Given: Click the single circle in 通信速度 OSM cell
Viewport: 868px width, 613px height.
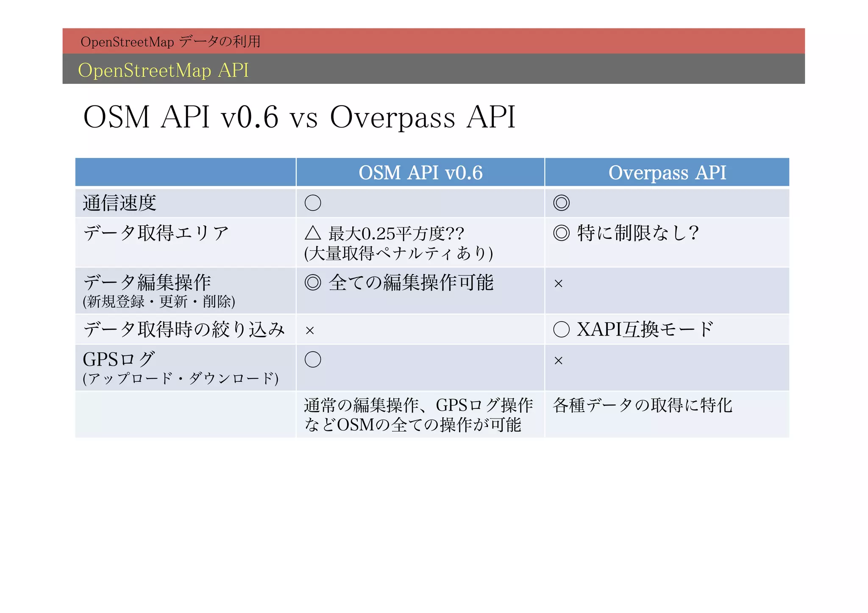Looking at the screenshot, I should 313,203.
